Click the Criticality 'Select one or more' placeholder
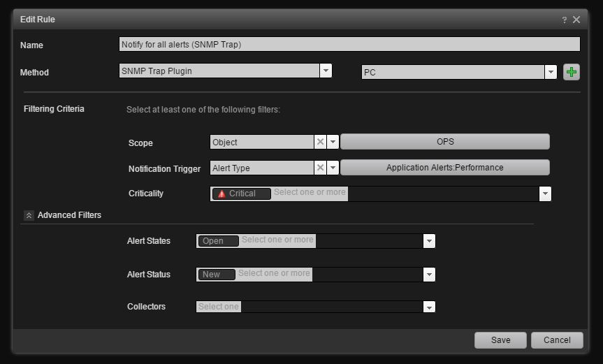603x364 pixels. (310, 192)
